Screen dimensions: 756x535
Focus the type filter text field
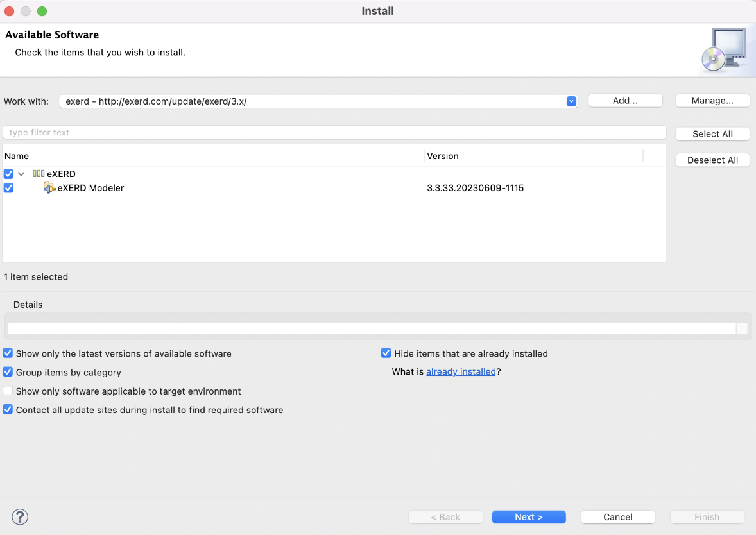334,132
